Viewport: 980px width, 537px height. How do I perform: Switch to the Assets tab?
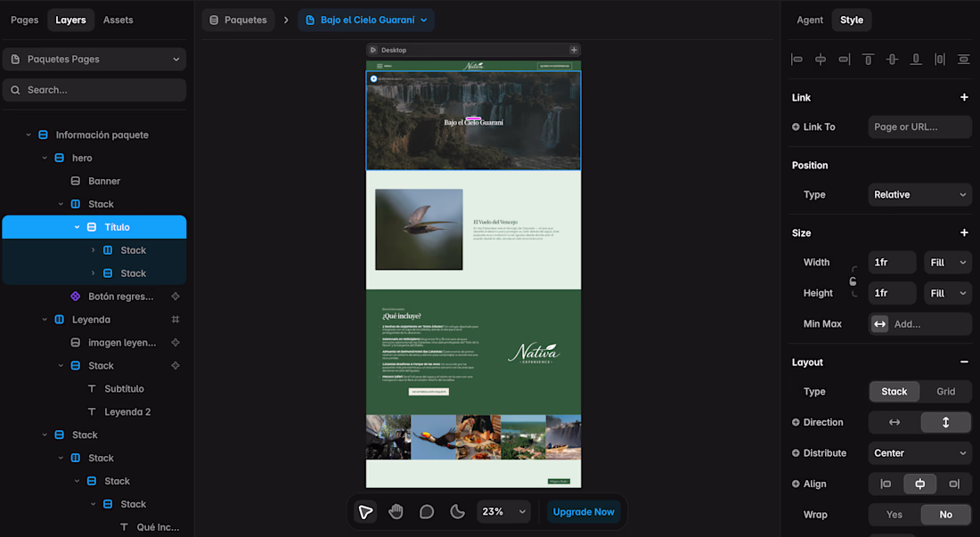coord(118,20)
